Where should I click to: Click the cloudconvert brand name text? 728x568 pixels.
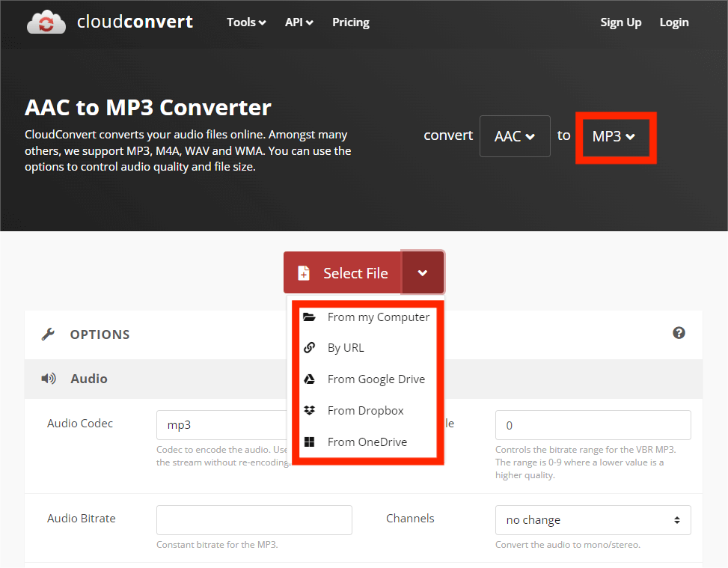(135, 22)
